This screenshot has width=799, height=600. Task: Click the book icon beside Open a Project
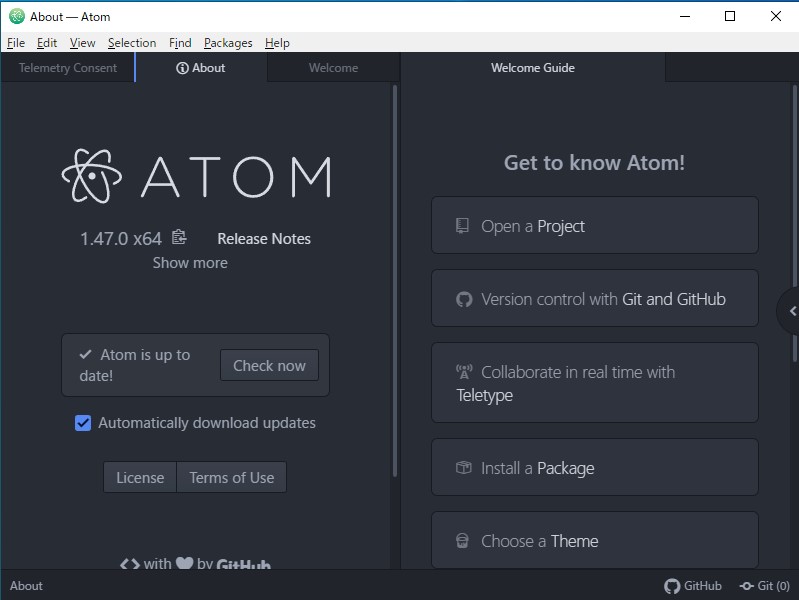[462, 225]
